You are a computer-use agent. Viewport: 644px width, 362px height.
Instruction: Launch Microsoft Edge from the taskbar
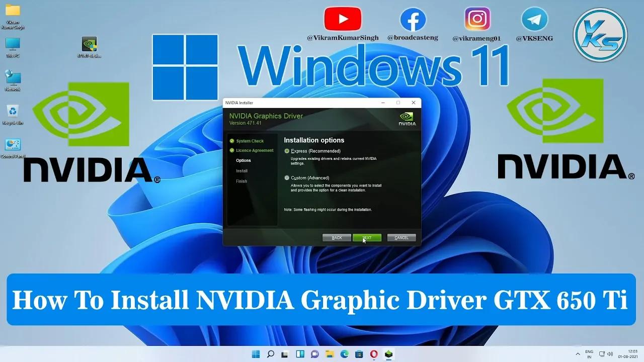(x=345, y=354)
